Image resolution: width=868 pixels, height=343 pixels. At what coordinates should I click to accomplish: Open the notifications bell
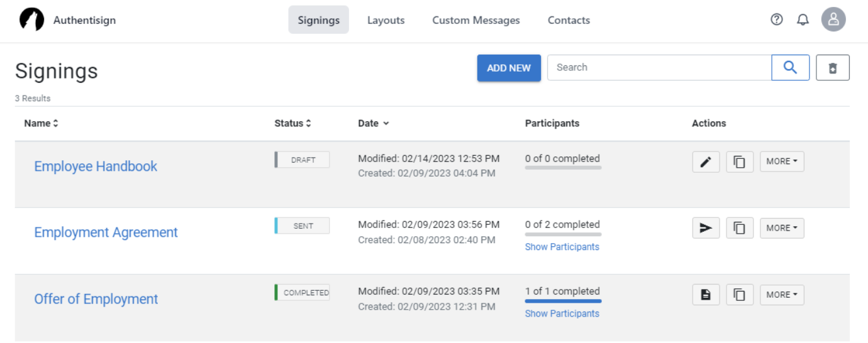point(803,19)
